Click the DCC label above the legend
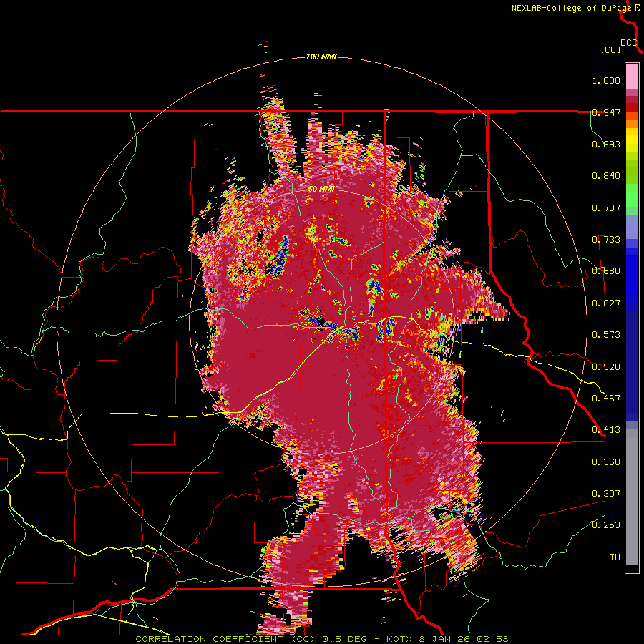 629,43
